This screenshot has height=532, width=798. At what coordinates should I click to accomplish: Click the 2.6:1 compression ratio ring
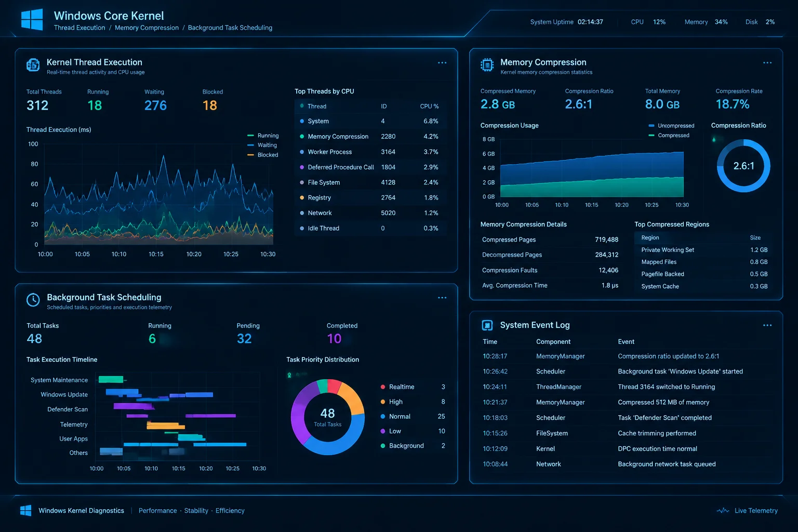click(743, 166)
